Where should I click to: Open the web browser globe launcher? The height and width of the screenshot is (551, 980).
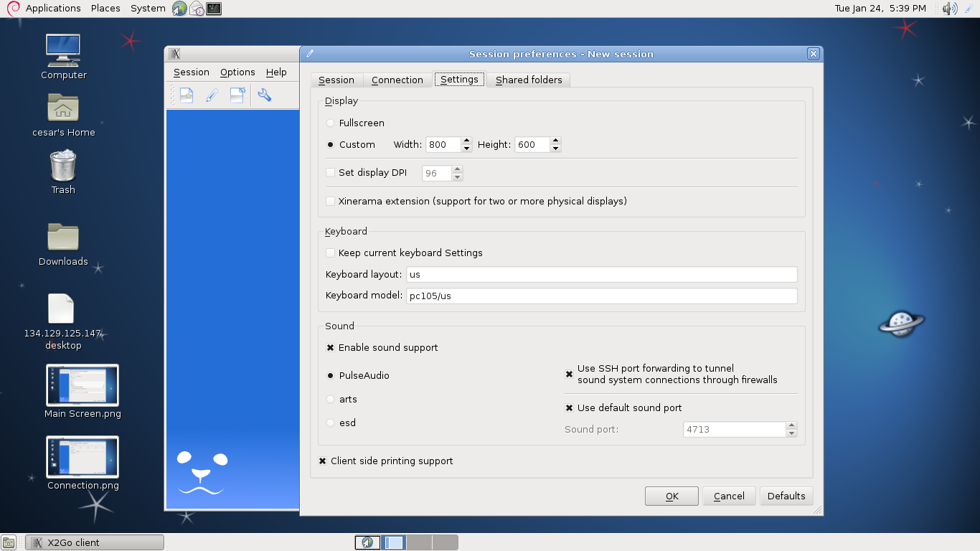(179, 9)
